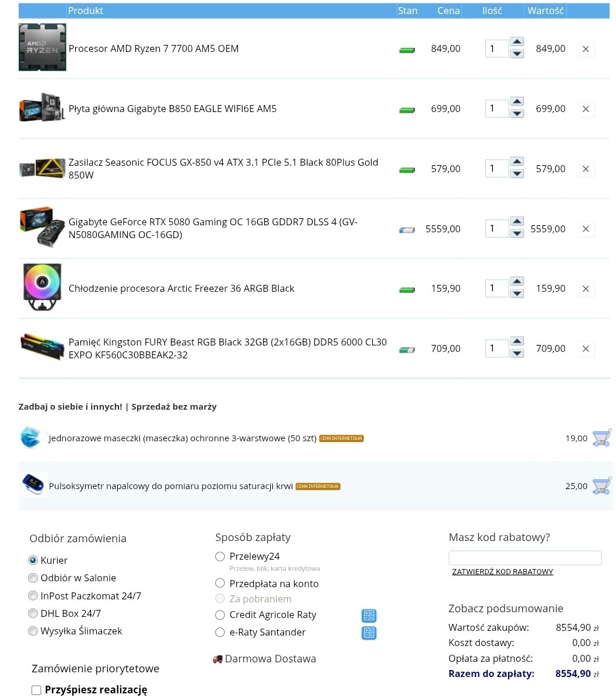
Task: Click Zatwierdź kod rabatowy link
Action: (x=502, y=572)
